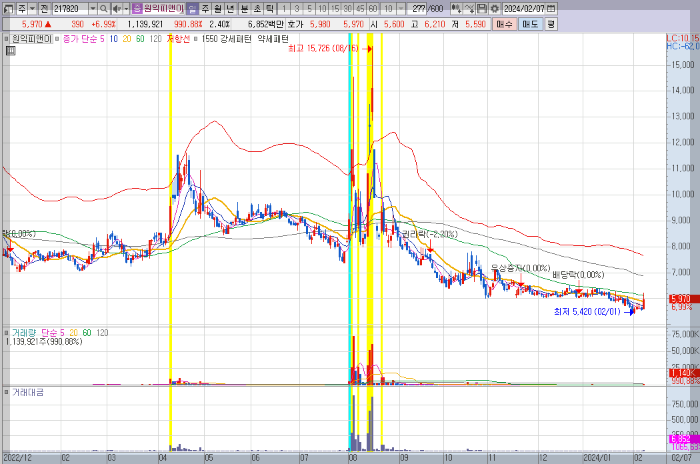Click the 전 button beside stock code
Screen dimensions: 700x464
coord(44,8)
